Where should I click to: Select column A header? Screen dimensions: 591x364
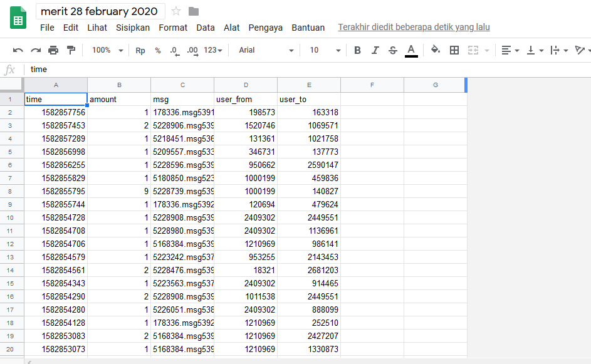(x=56, y=85)
